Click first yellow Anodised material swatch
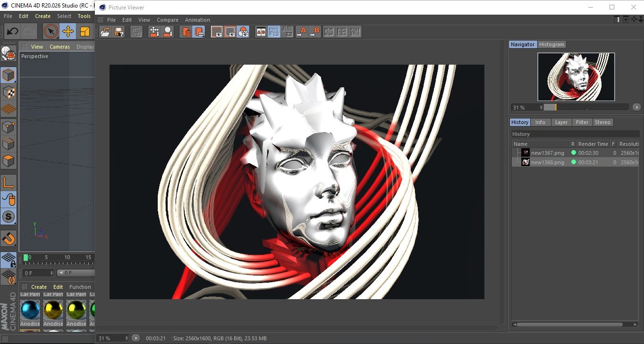Screen dimensions: 644x344 pyautogui.click(x=53, y=310)
